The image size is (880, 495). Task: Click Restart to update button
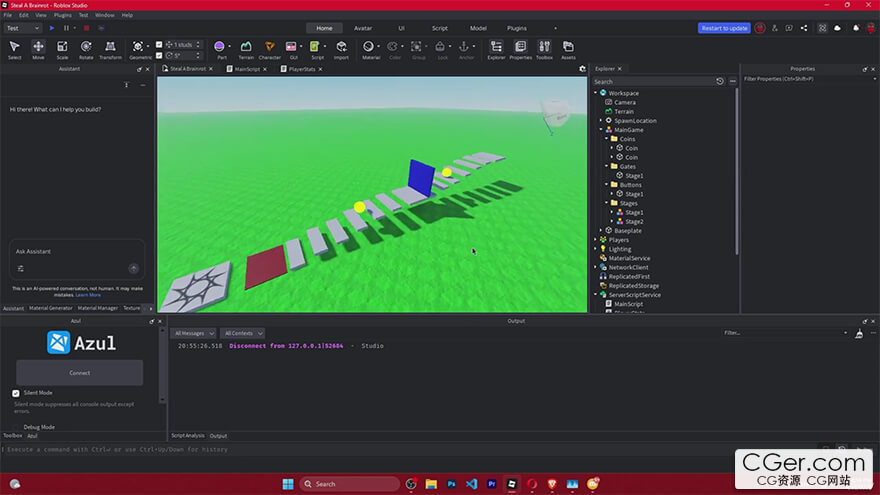pos(724,28)
